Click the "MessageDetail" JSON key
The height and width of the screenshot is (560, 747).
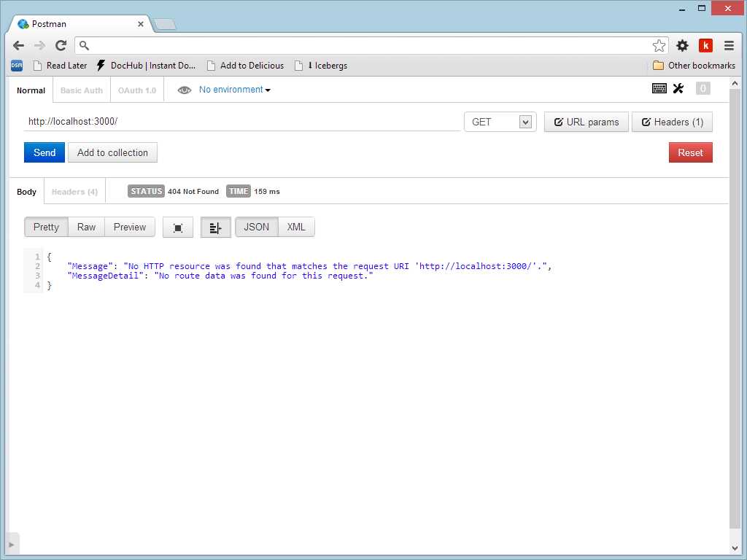104,276
